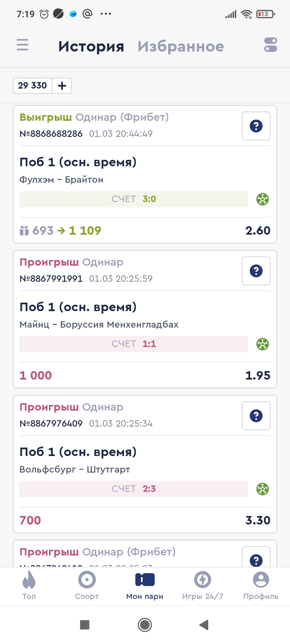Select Мои пари in bottom navigation
This screenshot has height=644, width=290.
[x=145, y=586]
